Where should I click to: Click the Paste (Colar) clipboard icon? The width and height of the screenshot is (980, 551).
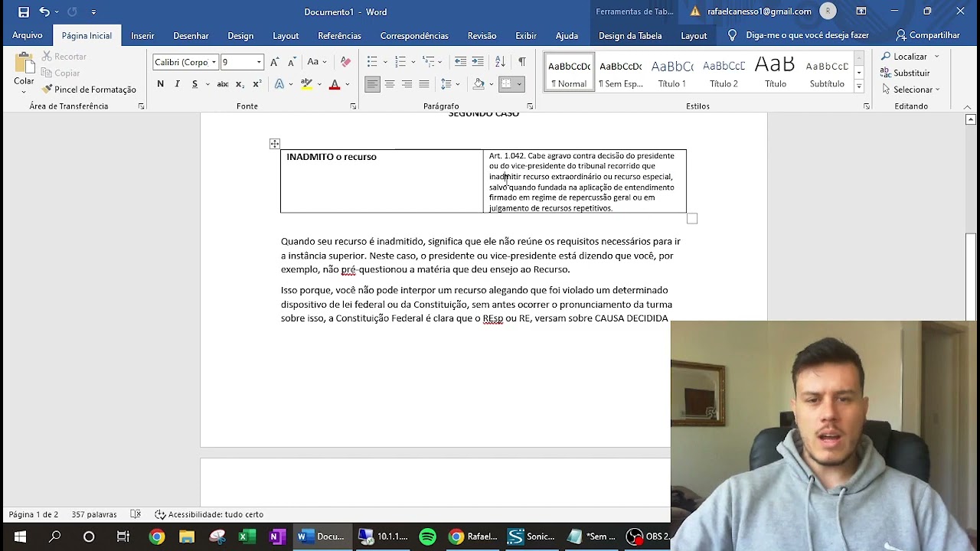24,64
